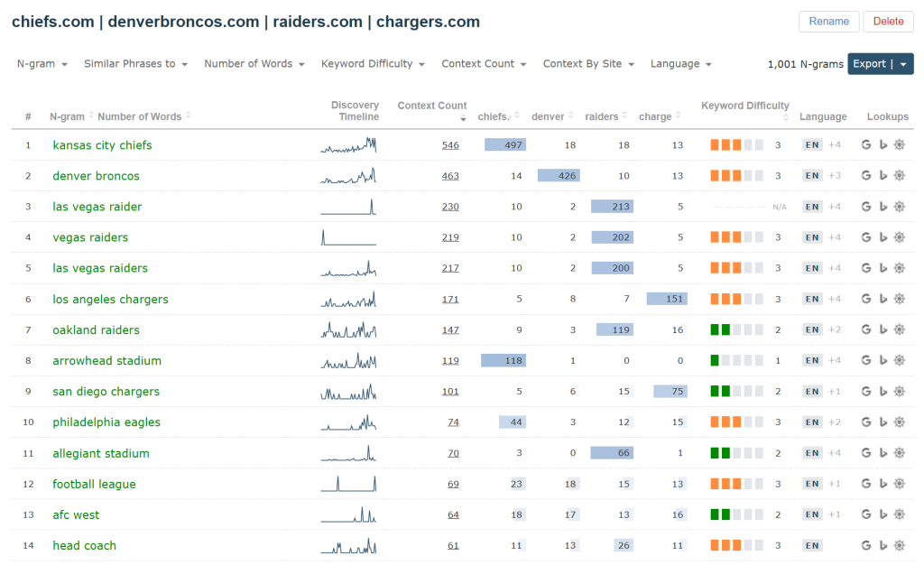Click highlighted 426 denver count cell
Image resolution: width=924 pixels, height=565 pixels.
pyautogui.click(x=559, y=176)
